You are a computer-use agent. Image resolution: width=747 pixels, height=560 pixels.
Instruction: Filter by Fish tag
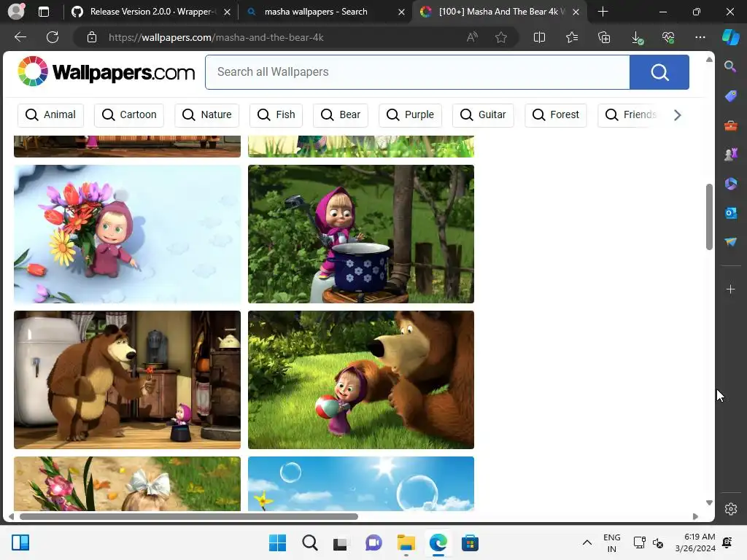click(276, 114)
